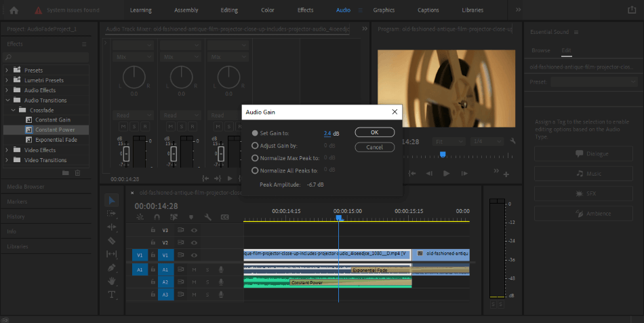Step forward one frame in Program Monitor

[464, 174]
